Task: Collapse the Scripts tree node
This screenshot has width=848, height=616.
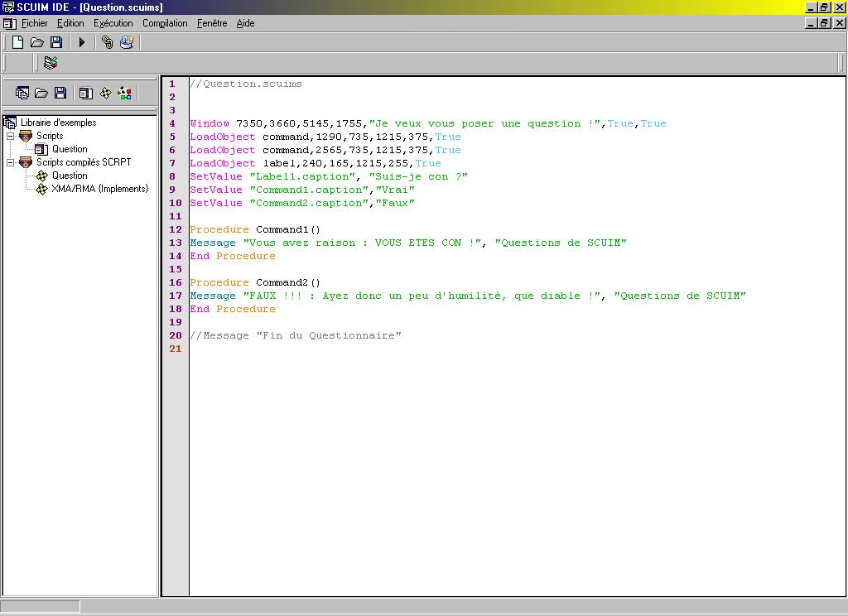Action: pos(10,136)
